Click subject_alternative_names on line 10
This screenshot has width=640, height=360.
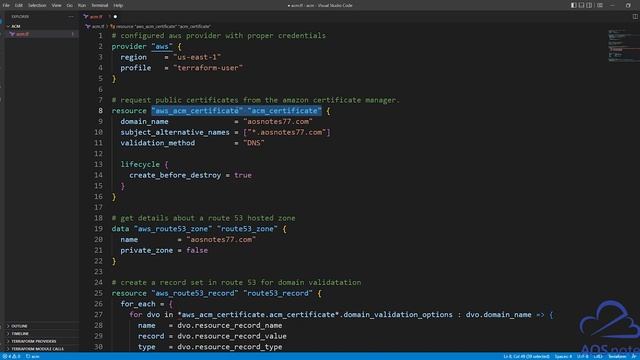coord(175,132)
